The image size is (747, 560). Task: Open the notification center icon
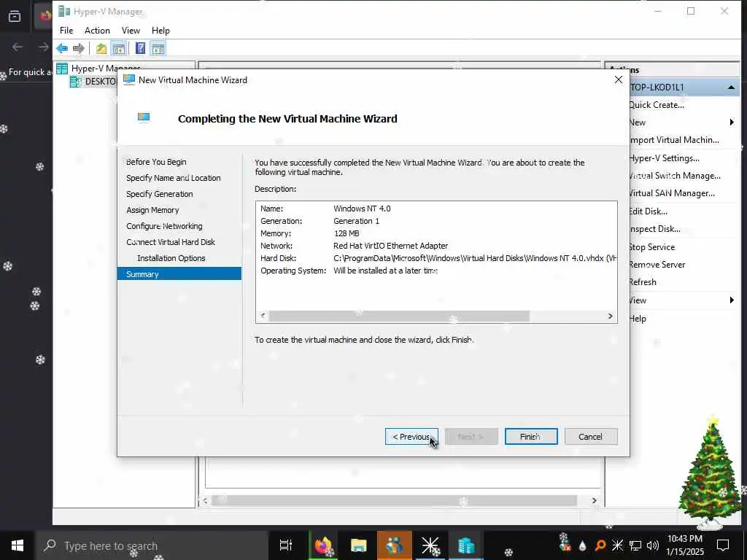(x=723, y=545)
